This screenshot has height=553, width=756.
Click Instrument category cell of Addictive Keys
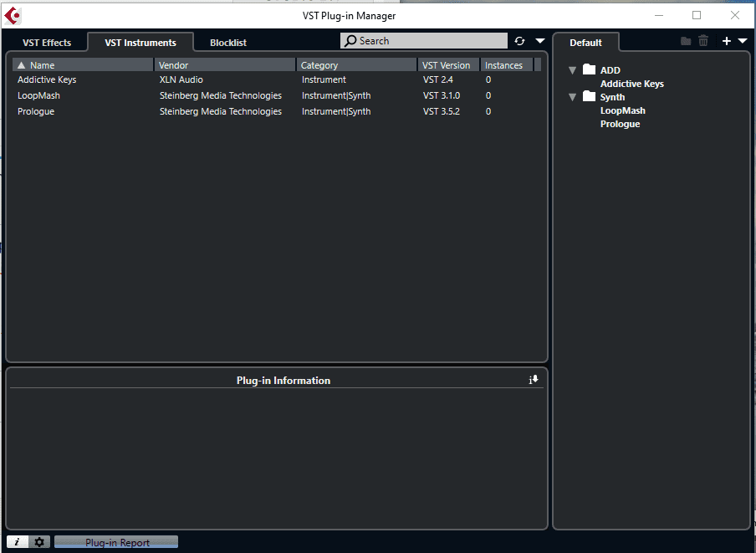[x=324, y=79]
